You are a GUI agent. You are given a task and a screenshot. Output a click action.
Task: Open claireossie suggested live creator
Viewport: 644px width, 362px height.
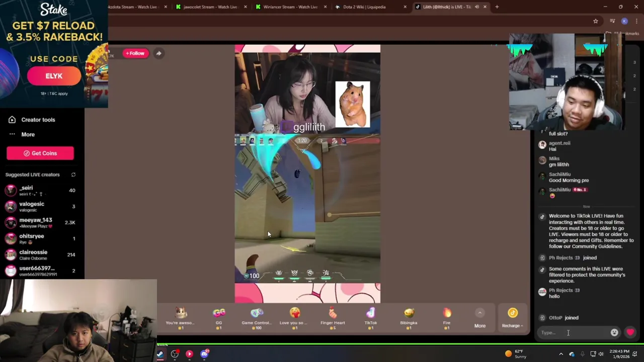point(40,255)
